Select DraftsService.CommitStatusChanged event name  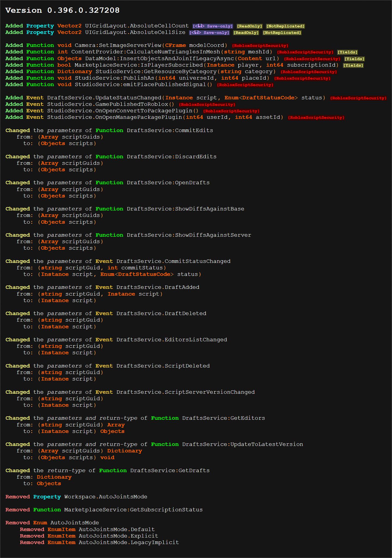(174, 261)
